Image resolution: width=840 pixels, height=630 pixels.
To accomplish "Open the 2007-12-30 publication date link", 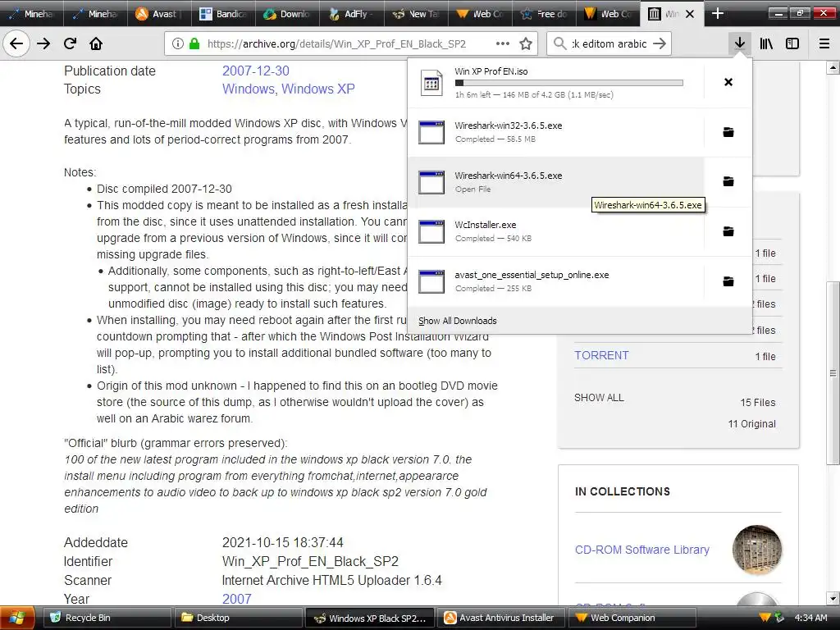I will (x=256, y=71).
